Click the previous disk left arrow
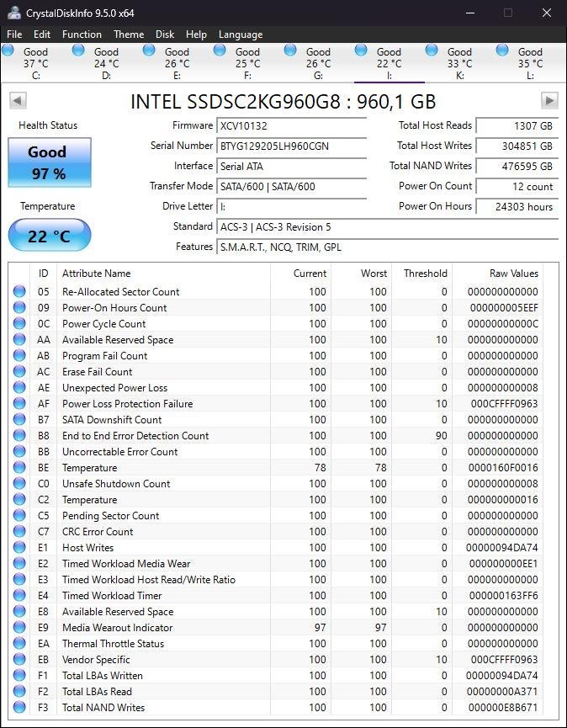 coord(17,101)
